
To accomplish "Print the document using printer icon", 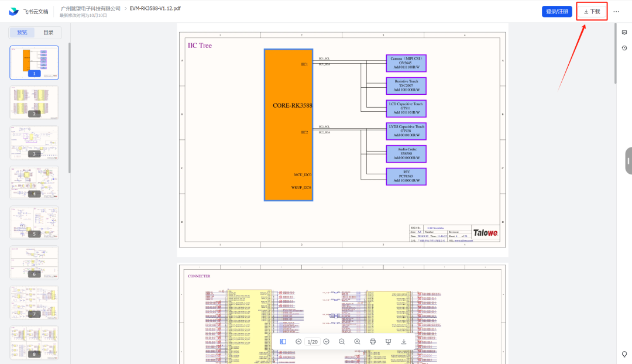I will pyautogui.click(x=373, y=342).
